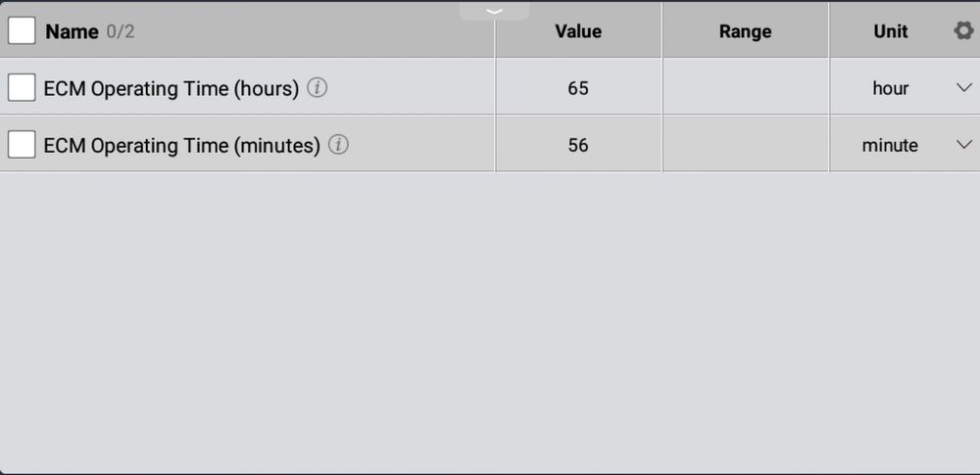Click the value 65 in hours row
Viewport: 980px width, 475px height.
coord(578,88)
